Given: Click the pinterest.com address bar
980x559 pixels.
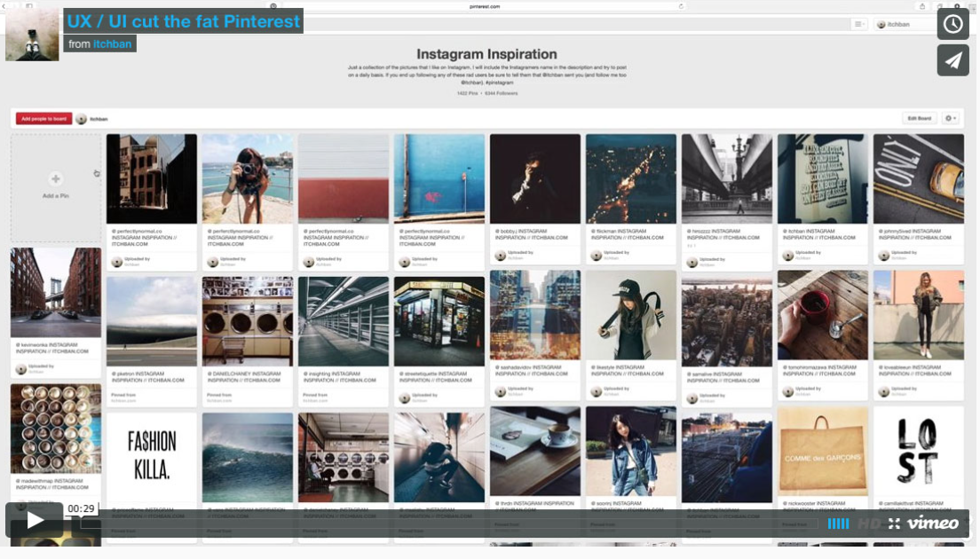Looking at the screenshot, I should [x=485, y=6].
